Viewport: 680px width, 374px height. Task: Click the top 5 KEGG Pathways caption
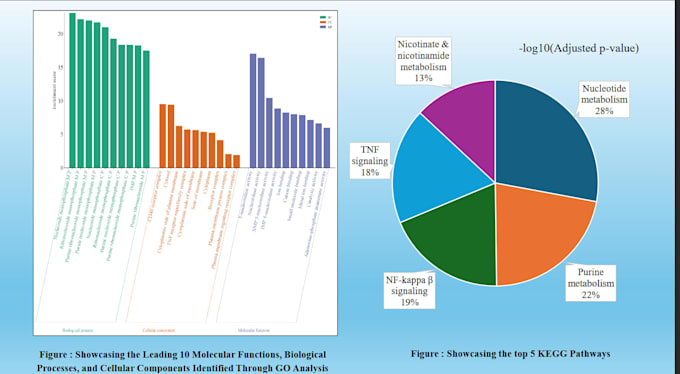(510, 354)
